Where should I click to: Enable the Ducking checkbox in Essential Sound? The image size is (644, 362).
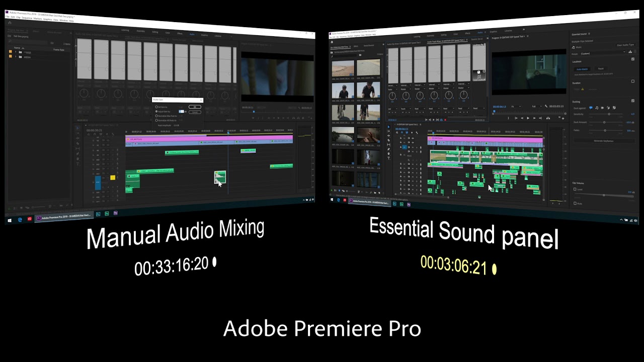coord(633,101)
